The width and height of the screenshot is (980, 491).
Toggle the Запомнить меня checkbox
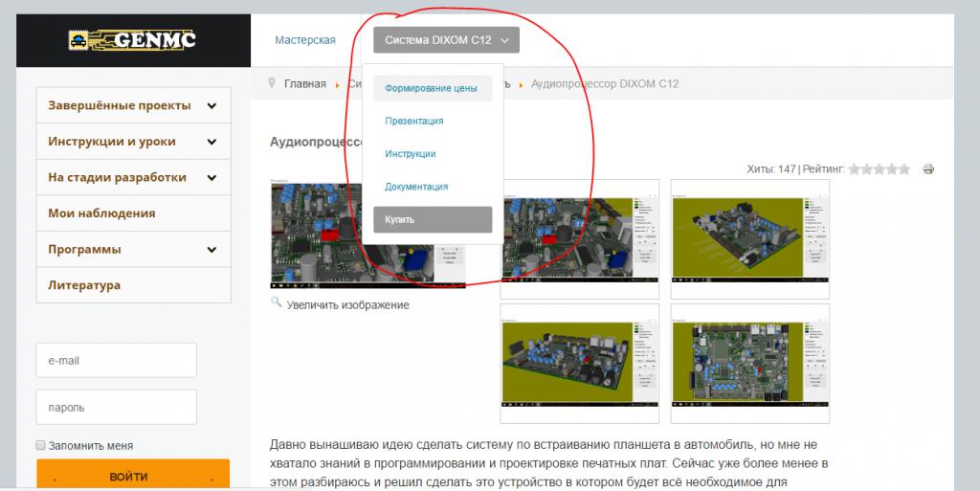coord(41,445)
